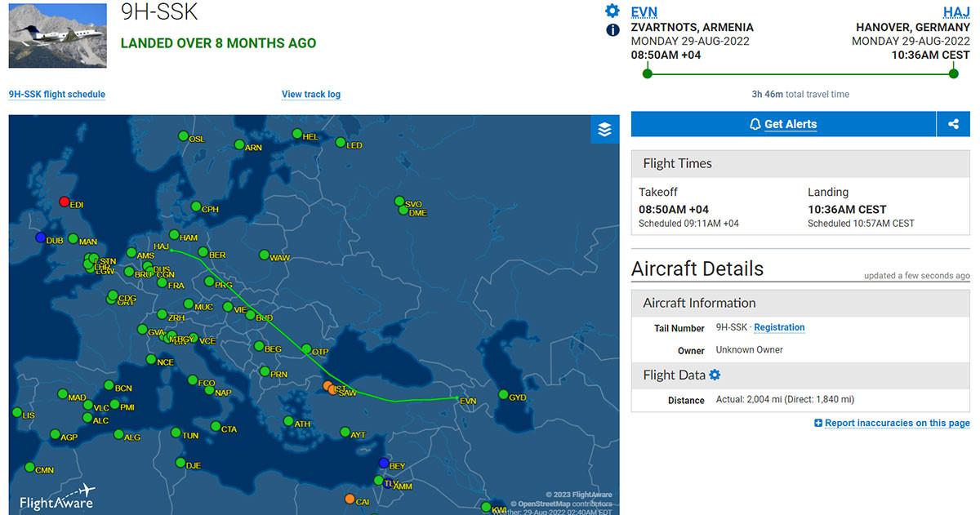The image size is (980, 515).
Task: Click the aircraft photo thumbnail
Action: (x=58, y=36)
